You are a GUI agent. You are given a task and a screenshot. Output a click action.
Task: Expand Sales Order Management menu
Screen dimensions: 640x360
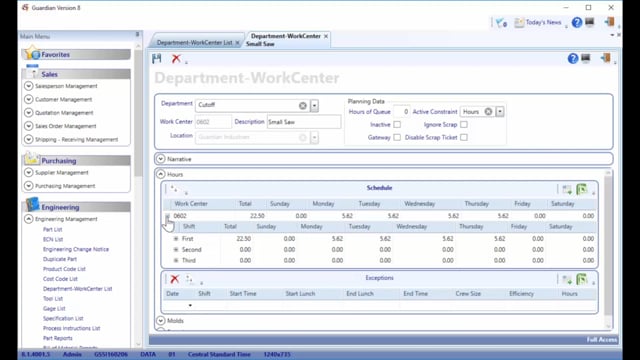point(29,126)
